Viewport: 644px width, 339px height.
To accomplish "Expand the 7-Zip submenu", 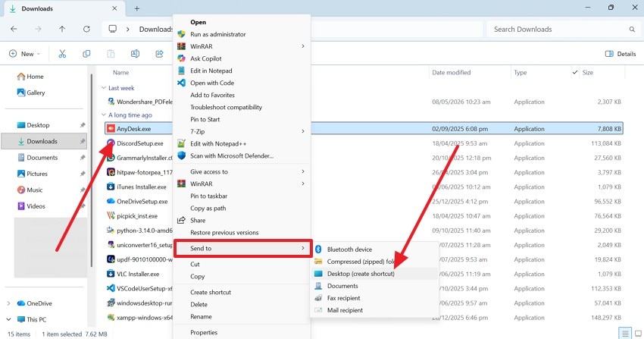I will pyautogui.click(x=242, y=131).
